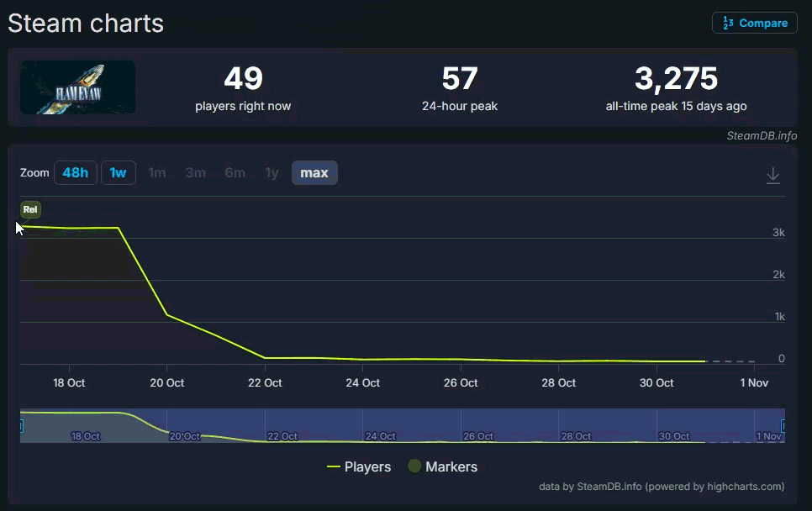The height and width of the screenshot is (511, 812).
Task: Click the 22 Oct axis label
Action: pyautogui.click(x=265, y=382)
